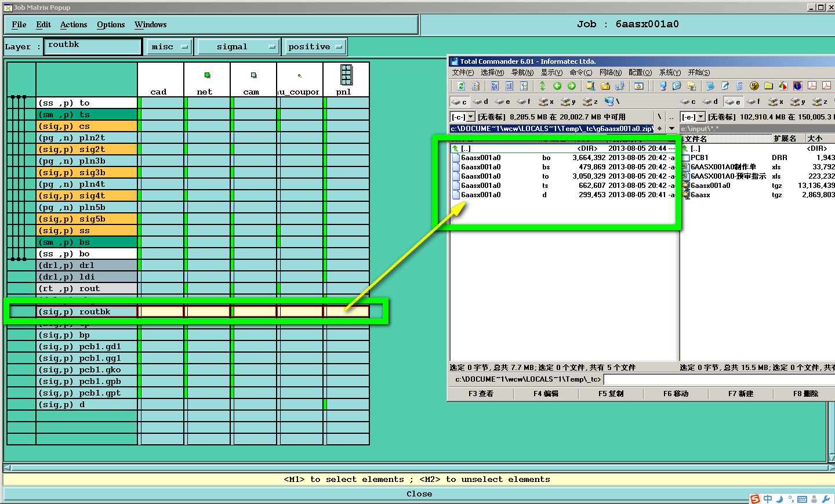Viewport: 835px width, 504px height.
Task: Open the misc context dropdown
Action: coord(168,47)
